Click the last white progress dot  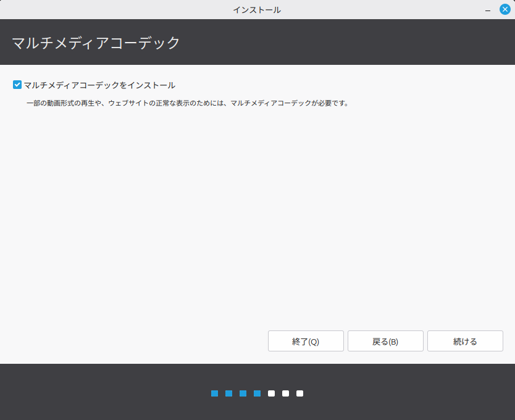tap(299, 393)
